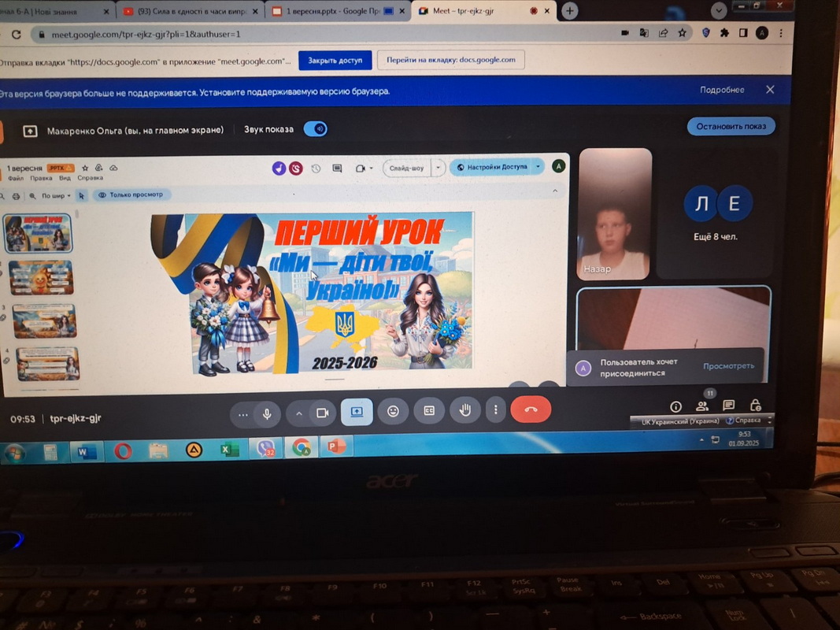This screenshot has height=630, width=840.
Task: Click Просмотреть on the join request
Action: 728,366
